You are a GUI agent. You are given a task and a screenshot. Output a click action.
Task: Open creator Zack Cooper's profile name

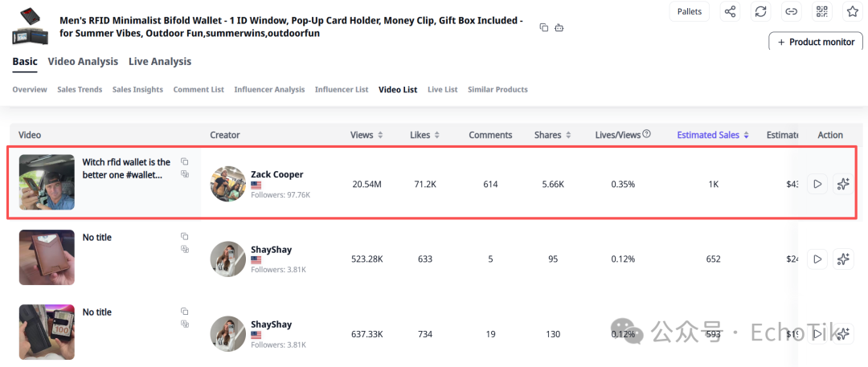[276, 174]
